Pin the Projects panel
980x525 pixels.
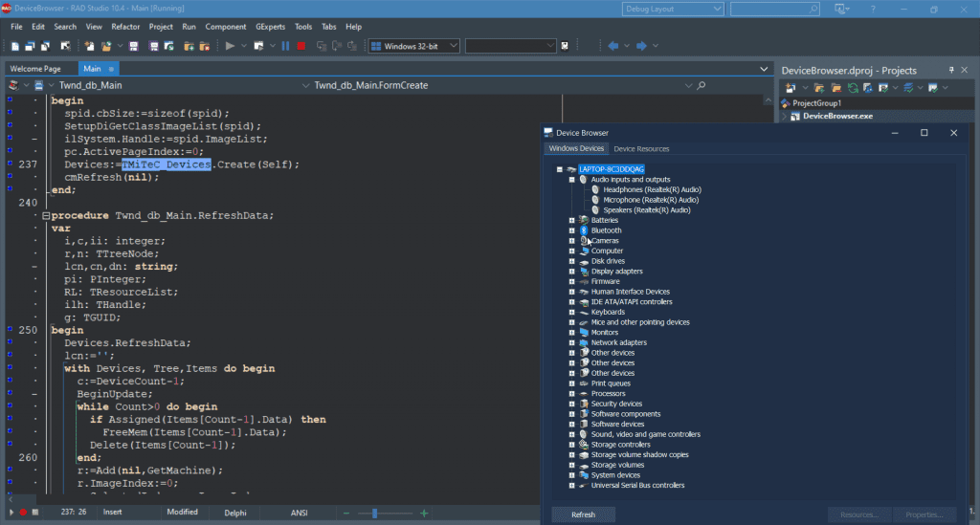(951, 70)
